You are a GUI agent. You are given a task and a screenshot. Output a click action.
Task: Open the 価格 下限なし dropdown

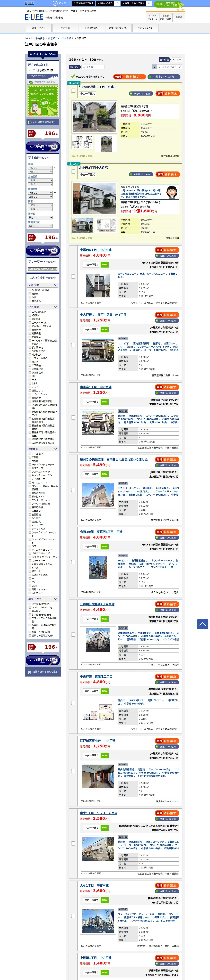click(x=40, y=168)
